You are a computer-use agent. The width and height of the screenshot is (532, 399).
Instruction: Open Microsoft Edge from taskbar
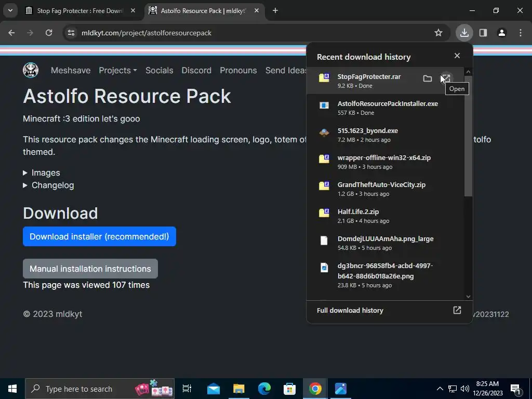tap(264, 389)
